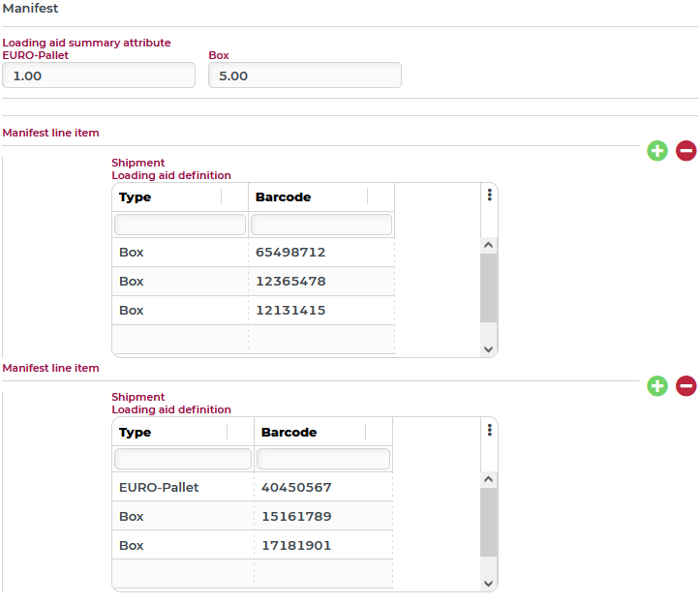Click the EURO-Pallet type cell in second table
Viewport: 700px width, 604px height.
tap(183, 488)
